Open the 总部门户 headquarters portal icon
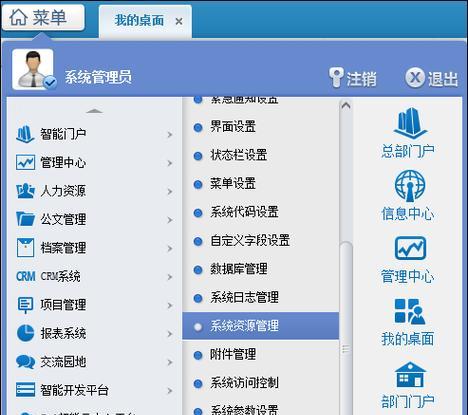The height and width of the screenshot is (415, 468). click(x=410, y=123)
